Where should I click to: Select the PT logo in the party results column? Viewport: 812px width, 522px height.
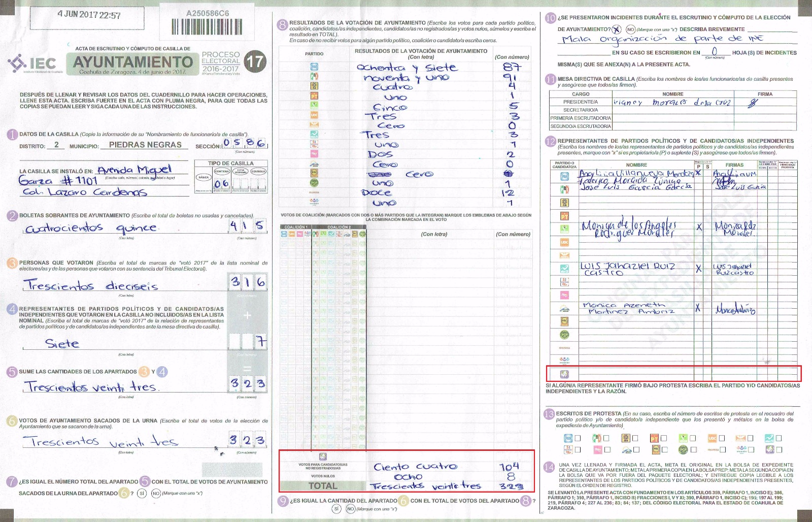click(314, 96)
